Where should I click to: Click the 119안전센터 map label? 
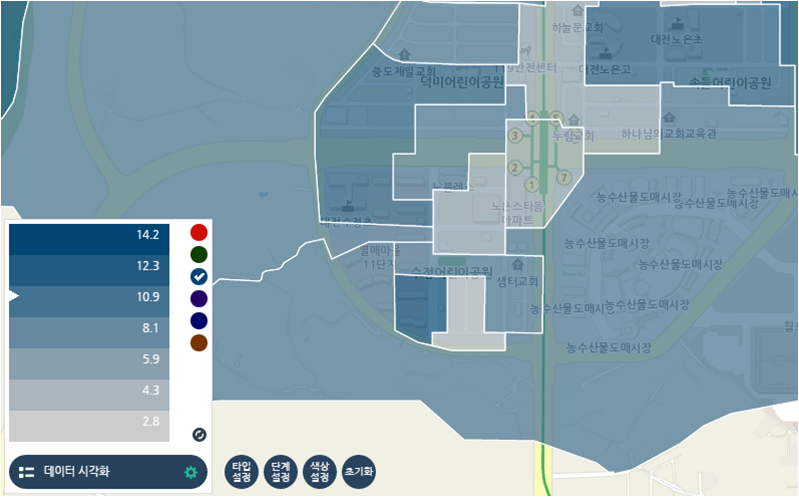tap(526, 68)
